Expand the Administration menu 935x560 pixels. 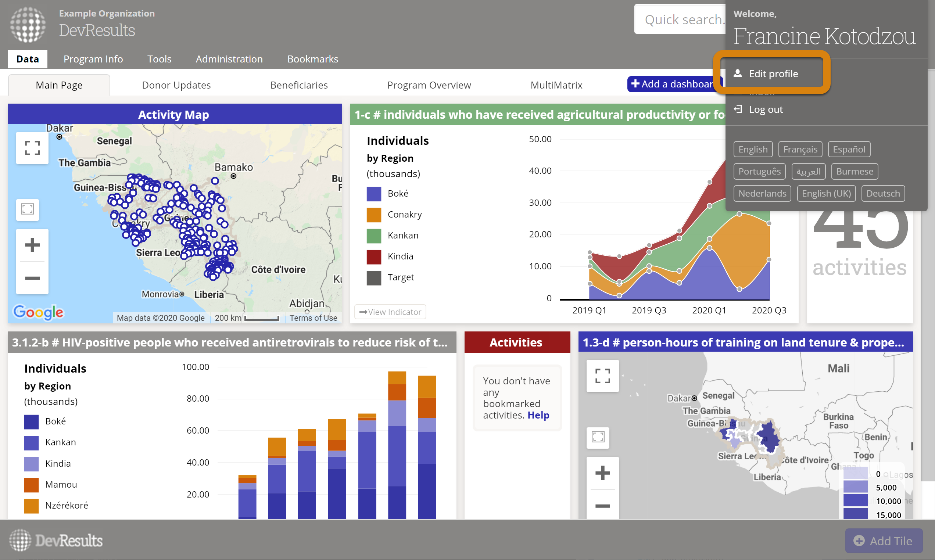click(x=229, y=59)
